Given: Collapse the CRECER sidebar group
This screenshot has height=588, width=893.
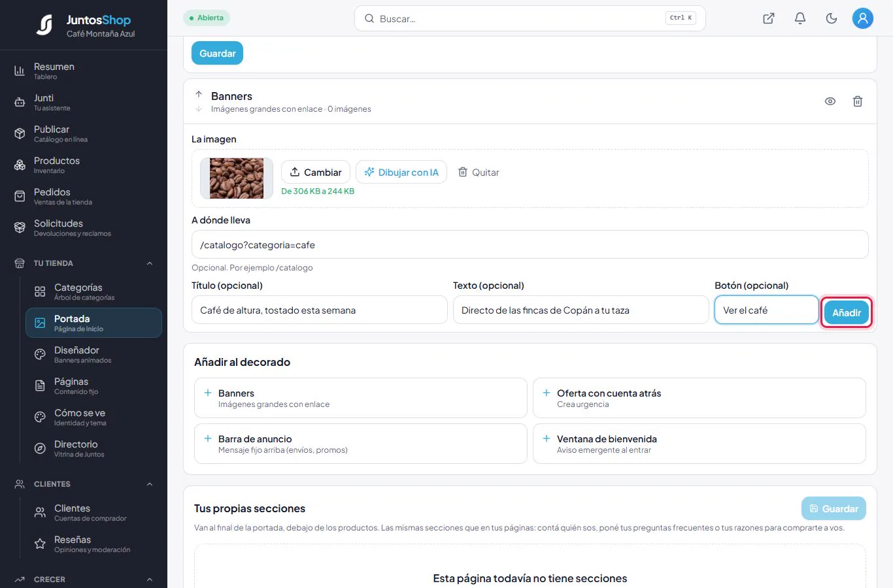Looking at the screenshot, I should 150,580.
